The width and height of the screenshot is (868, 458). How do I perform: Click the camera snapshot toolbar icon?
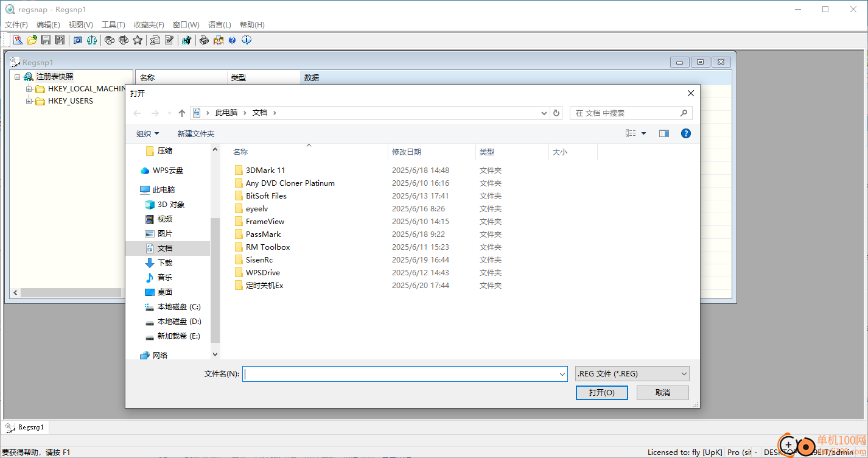point(78,40)
